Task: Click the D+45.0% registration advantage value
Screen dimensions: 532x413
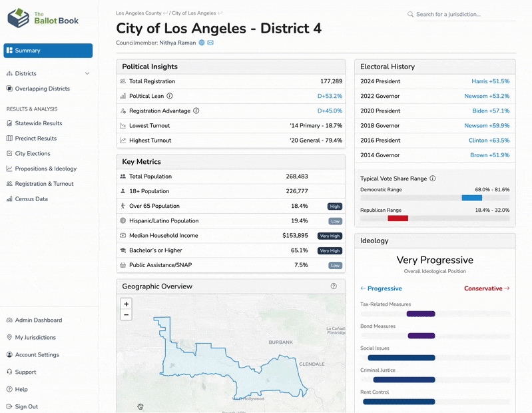Action: (x=330, y=111)
